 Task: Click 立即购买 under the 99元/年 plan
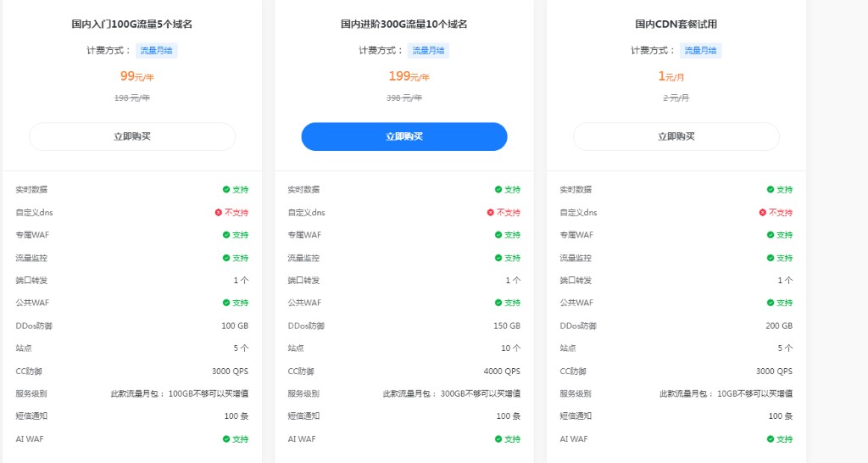pos(132,137)
